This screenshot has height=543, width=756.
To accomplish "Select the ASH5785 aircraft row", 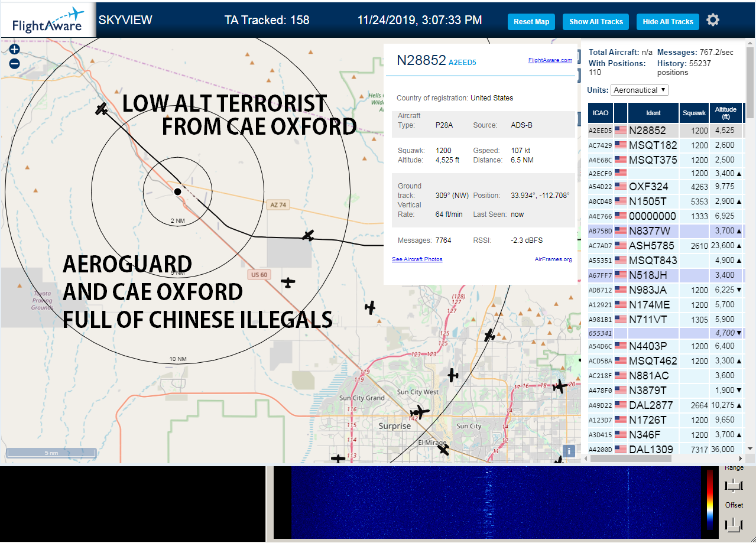I will tap(666, 246).
